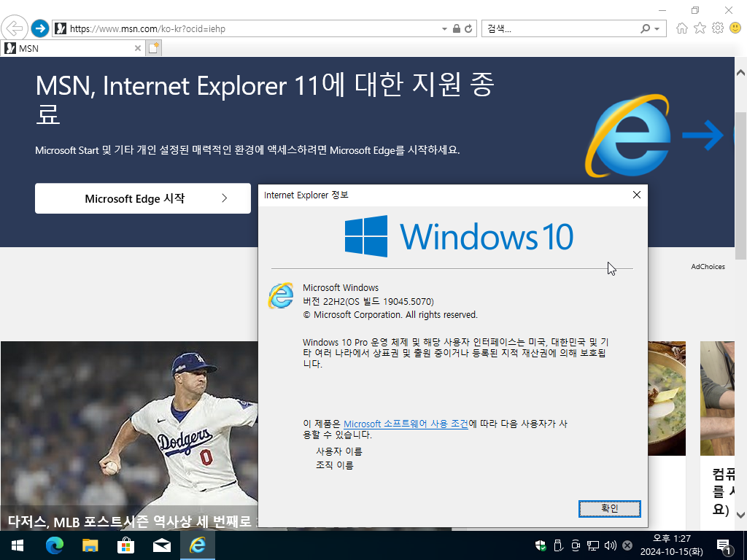The image size is (747, 560).
Task: Click the taskbar clock showing 오후 1:27
Action: click(671, 545)
